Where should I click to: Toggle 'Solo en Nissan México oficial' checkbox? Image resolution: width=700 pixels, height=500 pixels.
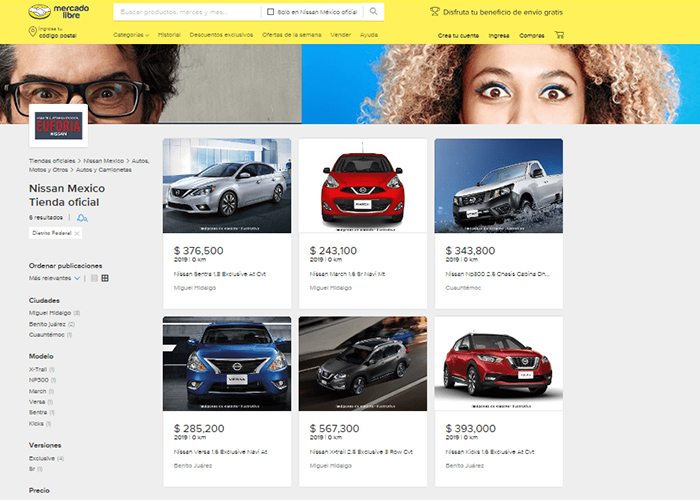coord(270,12)
